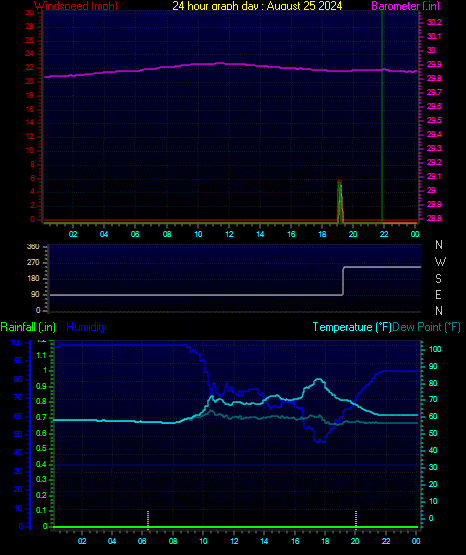Click the Humidity legend label
This screenshot has height=555, width=466.
tap(86, 327)
